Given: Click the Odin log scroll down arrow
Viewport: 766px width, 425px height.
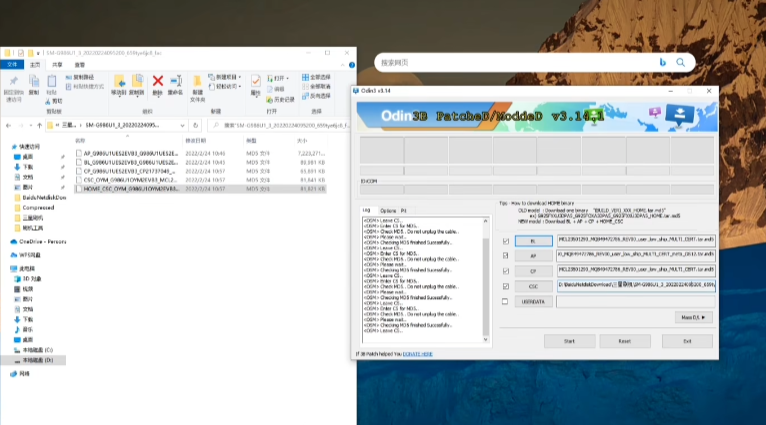Looking at the screenshot, I should click(x=486, y=340).
